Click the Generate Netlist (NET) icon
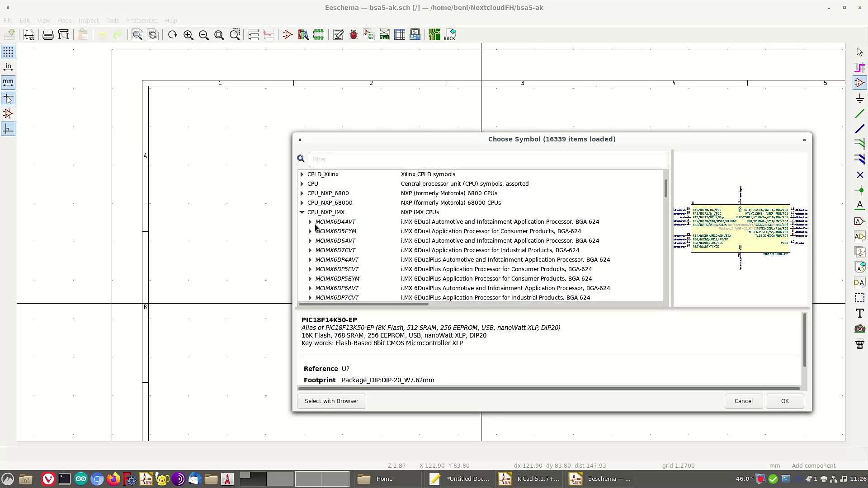The image size is (868, 488). 384,35
